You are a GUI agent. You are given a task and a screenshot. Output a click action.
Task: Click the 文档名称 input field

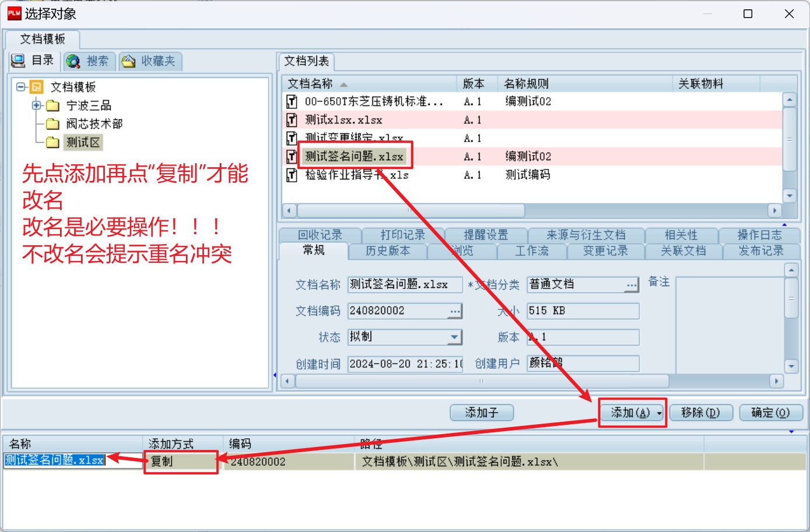(x=405, y=284)
